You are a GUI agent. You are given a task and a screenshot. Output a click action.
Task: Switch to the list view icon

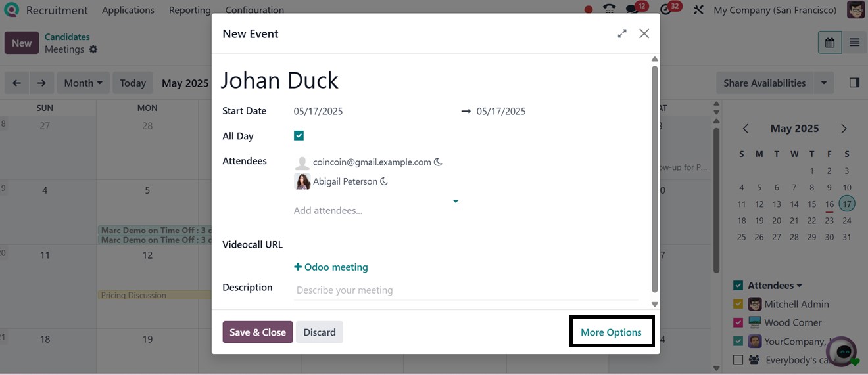[x=854, y=43]
